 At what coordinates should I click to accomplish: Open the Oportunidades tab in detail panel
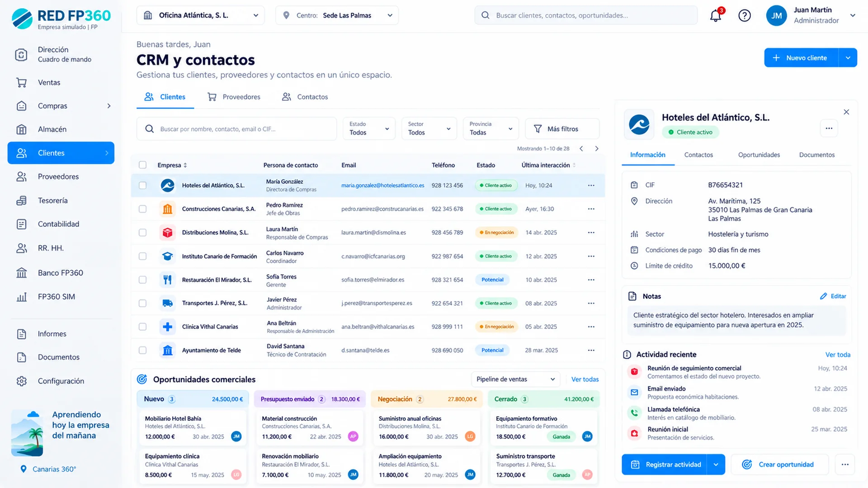click(759, 155)
